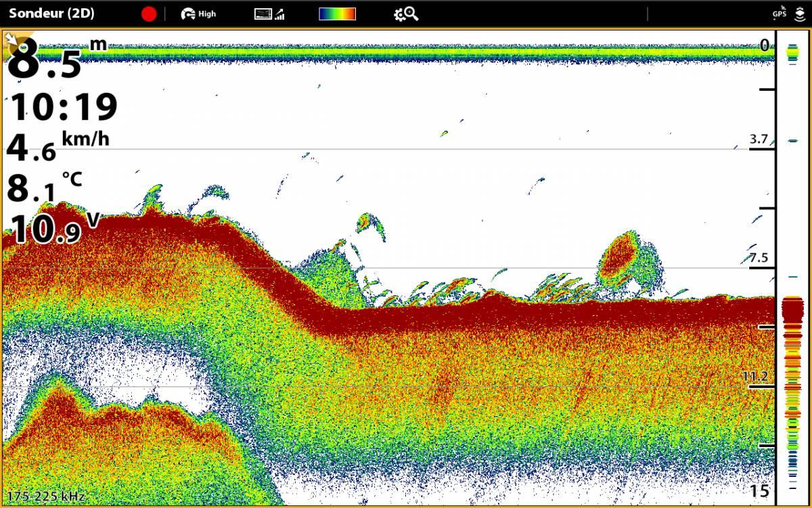This screenshot has width=812, height=508.
Task: Tap the red record button
Action: (149, 14)
